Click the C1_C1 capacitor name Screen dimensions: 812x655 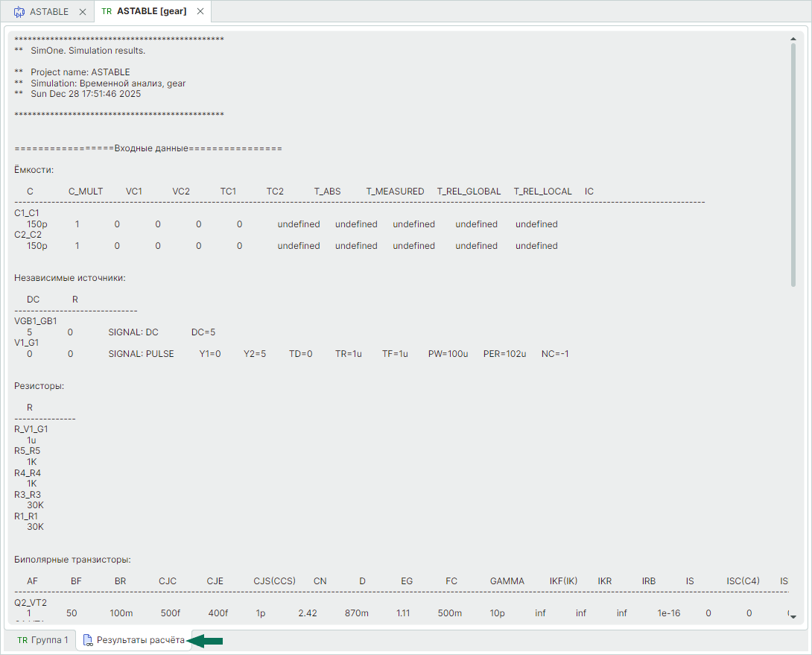[26, 213]
